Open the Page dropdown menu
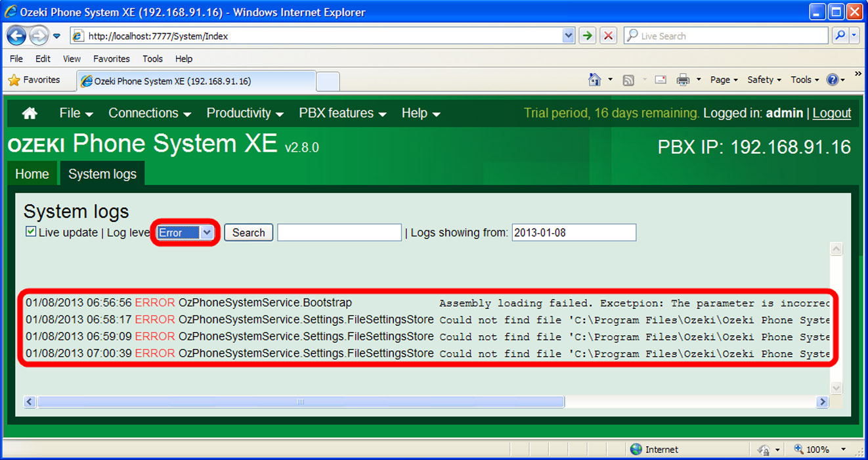This screenshot has width=868, height=460. pyautogui.click(x=724, y=80)
